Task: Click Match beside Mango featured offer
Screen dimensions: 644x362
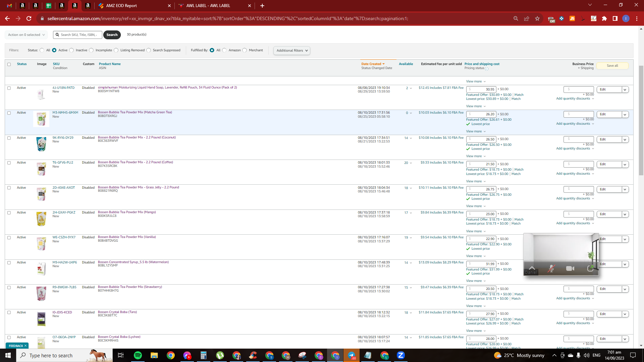Action: click(519, 220)
